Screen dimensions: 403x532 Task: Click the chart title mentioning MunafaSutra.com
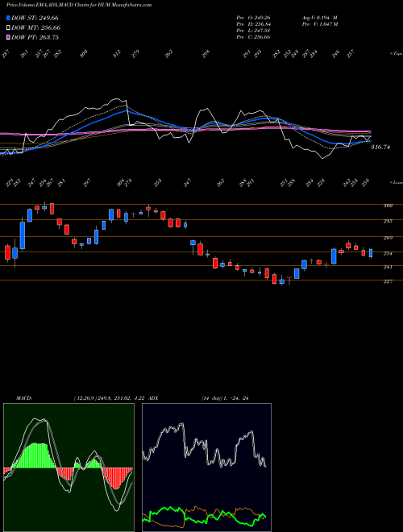tap(79, 5)
